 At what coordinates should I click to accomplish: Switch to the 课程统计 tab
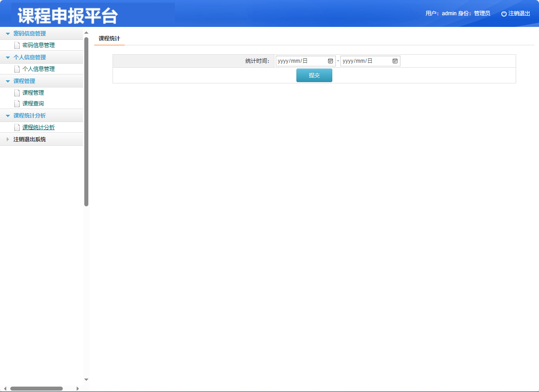109,39
